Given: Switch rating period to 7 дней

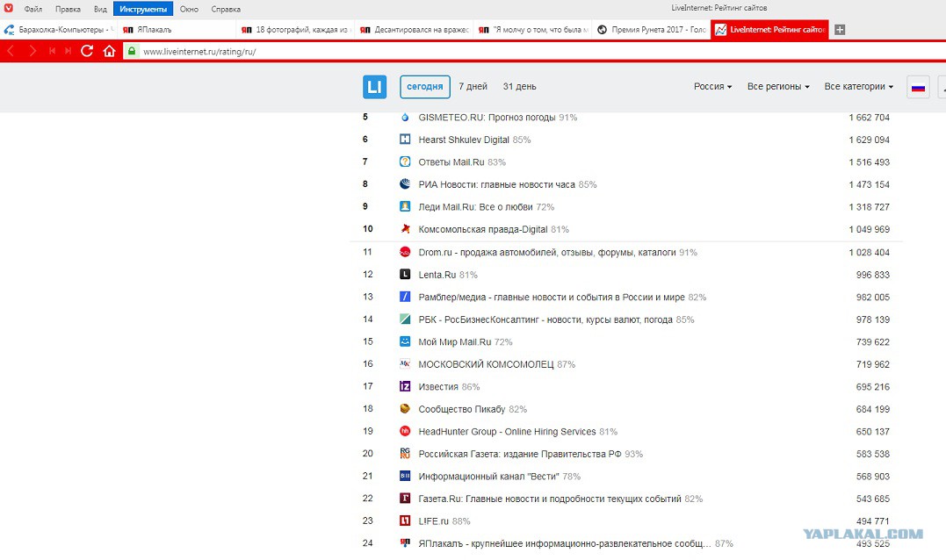Looking at the screenshot, I should (473, 87).
